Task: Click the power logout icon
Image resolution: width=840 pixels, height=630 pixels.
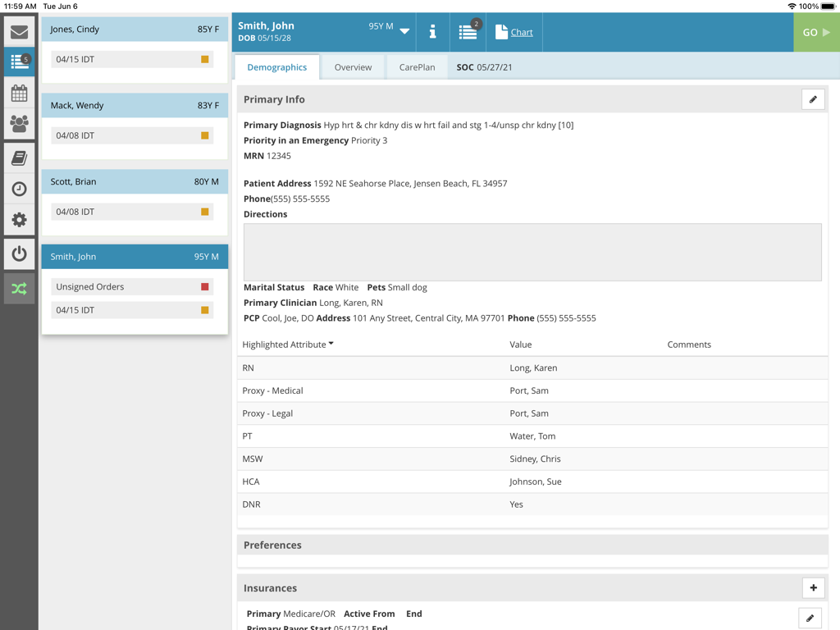Action: [x=19, y=253]
